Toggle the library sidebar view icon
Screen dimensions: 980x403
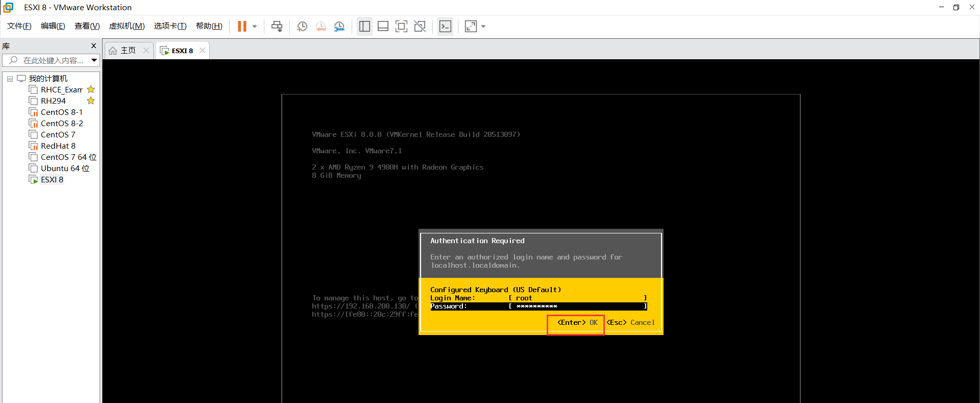(364, 27)
